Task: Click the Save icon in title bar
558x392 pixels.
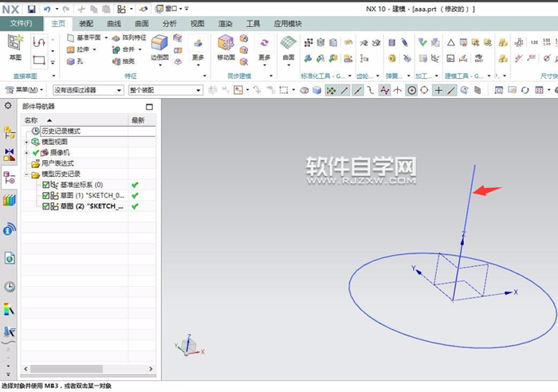Action: [31, 8]
